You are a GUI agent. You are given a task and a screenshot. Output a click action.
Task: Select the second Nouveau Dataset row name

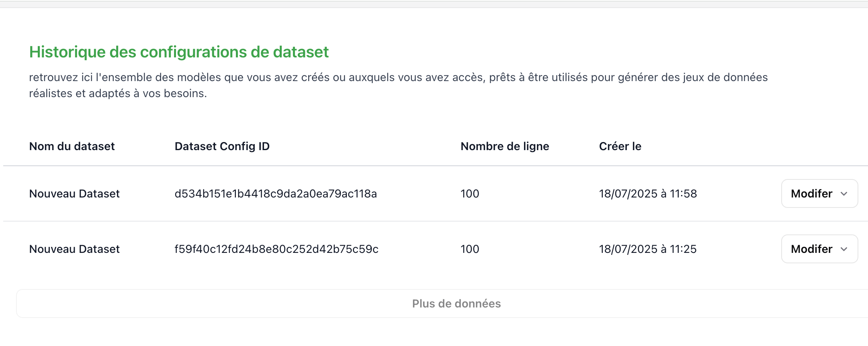click(74, 249)
